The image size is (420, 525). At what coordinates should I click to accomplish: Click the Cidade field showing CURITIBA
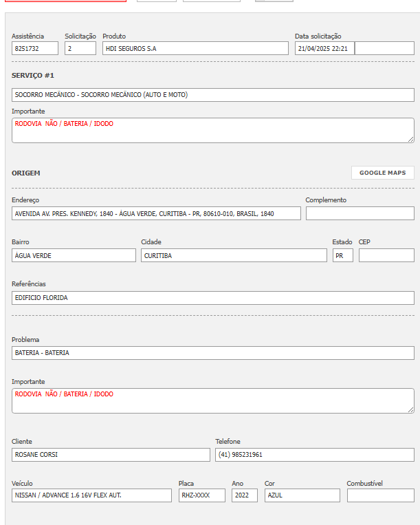click(234, 256)
